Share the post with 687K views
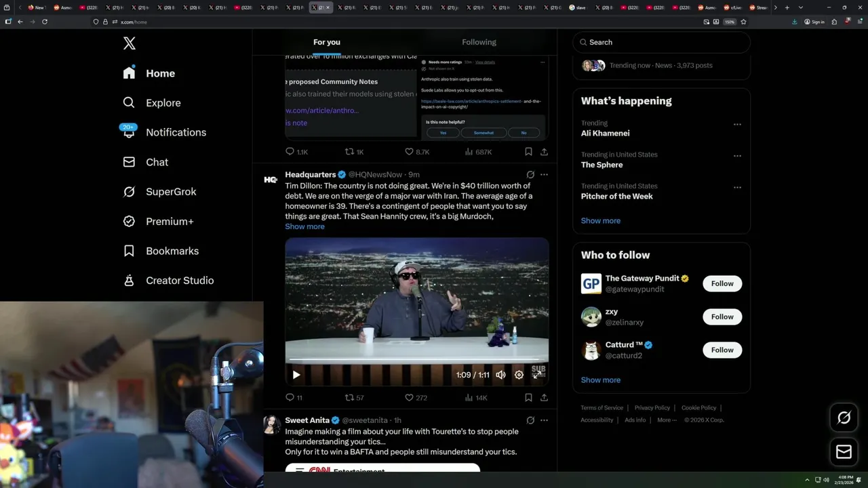The width and height of the screenshot is (868, 488). click(544, 152)
